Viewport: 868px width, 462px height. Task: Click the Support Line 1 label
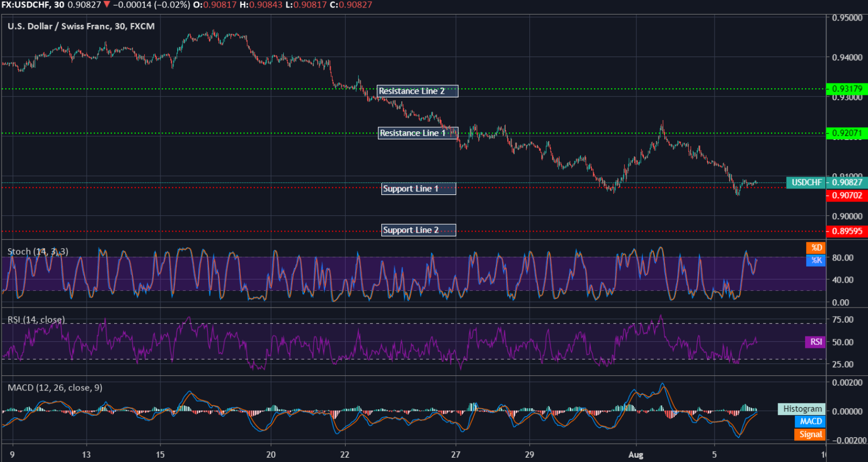418,188
